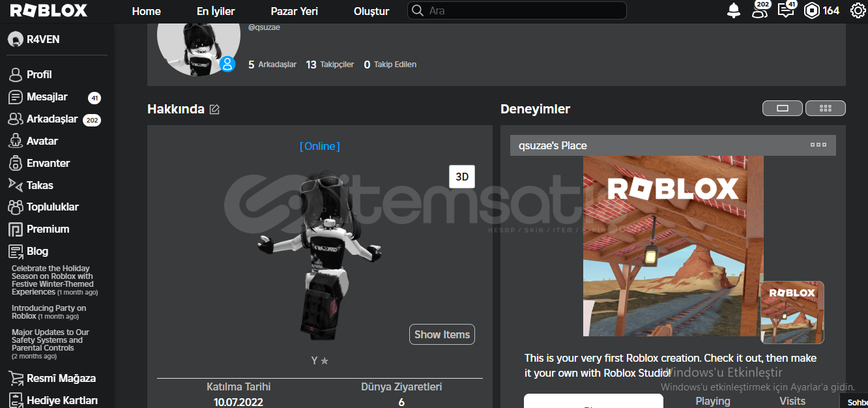Go to Avatar in the sidebar
The width and height of the screenshot is (868, 408).
[42, 141]
